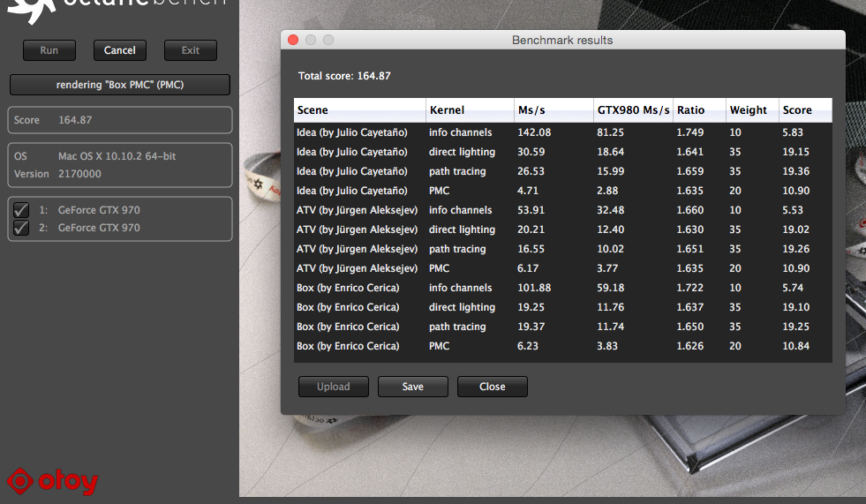Click Close in Benchmark results dialog

tap(493, 387)
